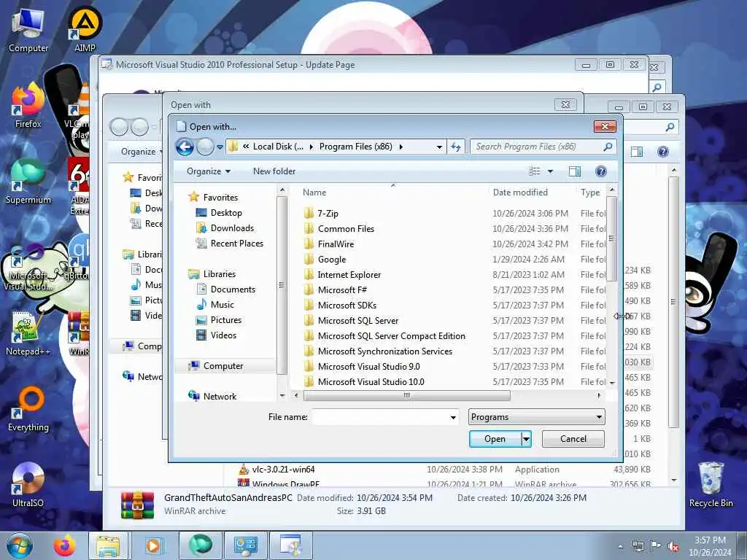The image size is (747, 560).
Task: Open the Everything desktop shortcut
Action: 28,409
